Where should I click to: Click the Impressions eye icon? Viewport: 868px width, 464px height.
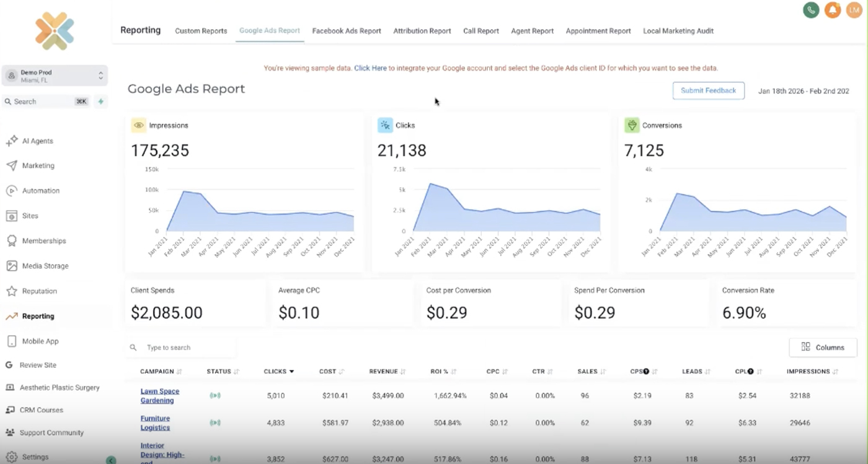pyautogui.click(x=138, y=125)
